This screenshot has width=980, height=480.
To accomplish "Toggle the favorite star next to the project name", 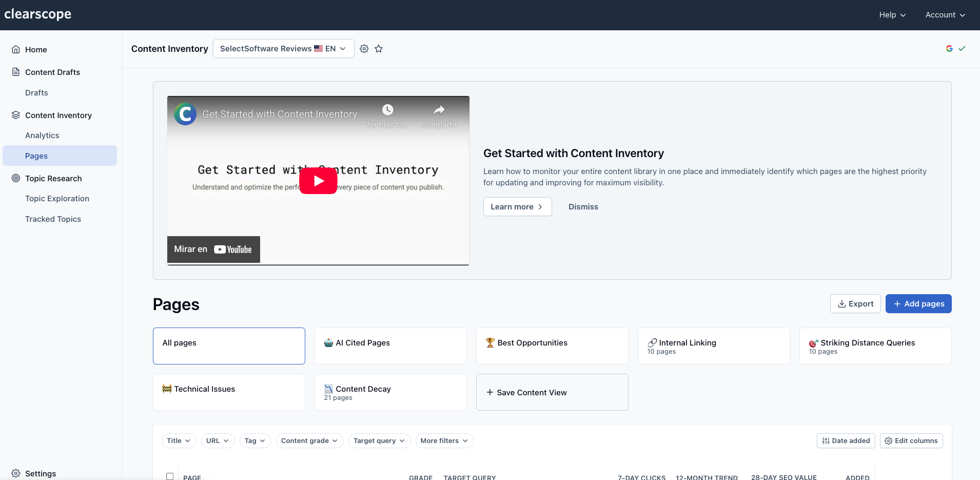I will coord(379,48).
